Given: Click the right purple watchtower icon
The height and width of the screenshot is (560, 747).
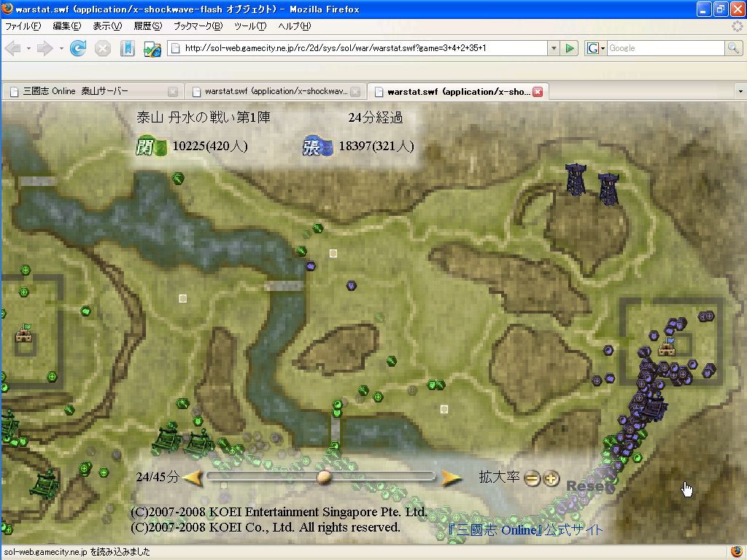Looking at the screenshot, I should (608, 189).
